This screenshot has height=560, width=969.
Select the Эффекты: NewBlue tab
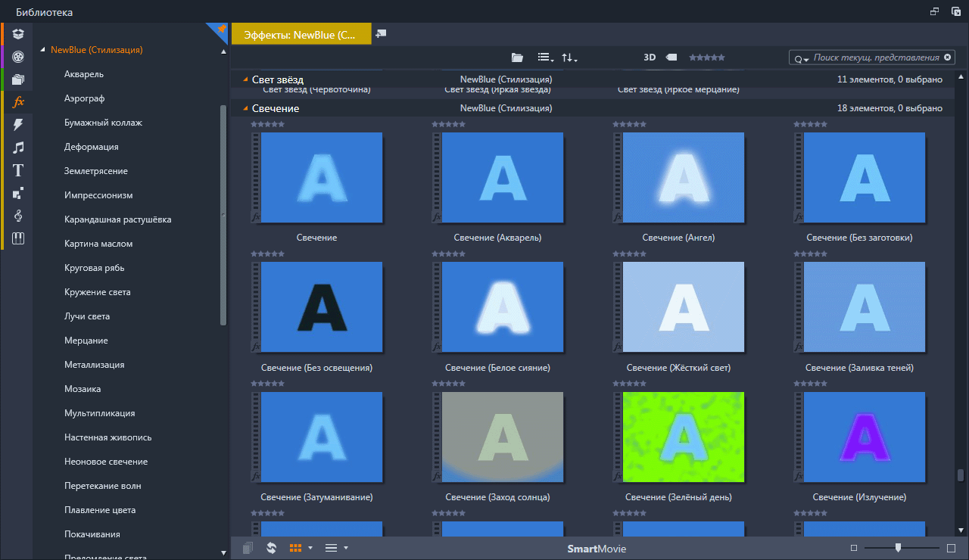click(x=301, y=35)
